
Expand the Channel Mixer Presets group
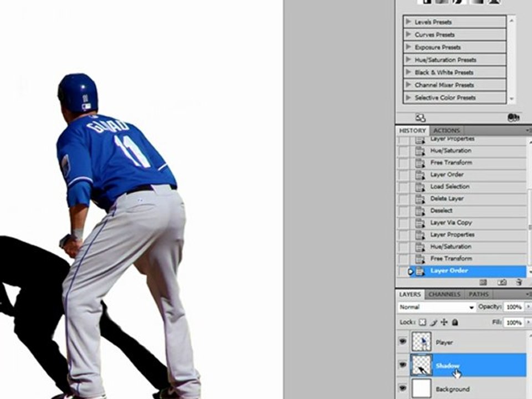pos(408,85)
